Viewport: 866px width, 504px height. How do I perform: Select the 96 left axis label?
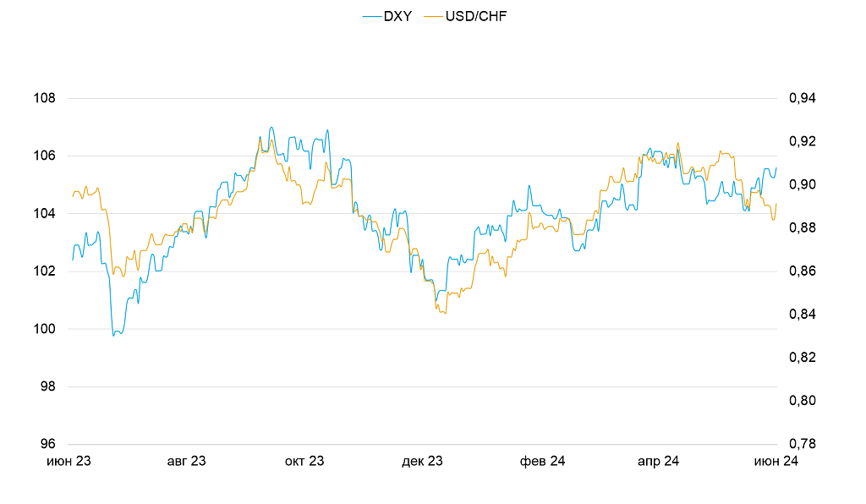(47, 444)
